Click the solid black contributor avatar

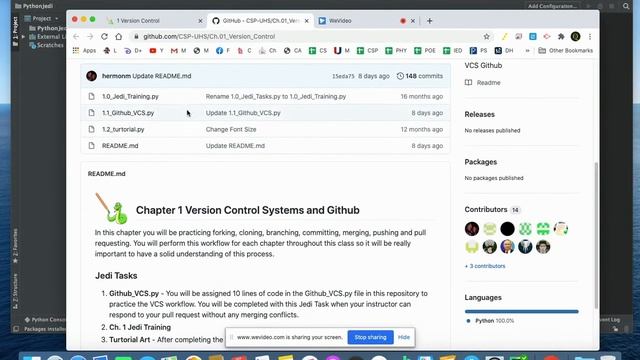point(507,229)
